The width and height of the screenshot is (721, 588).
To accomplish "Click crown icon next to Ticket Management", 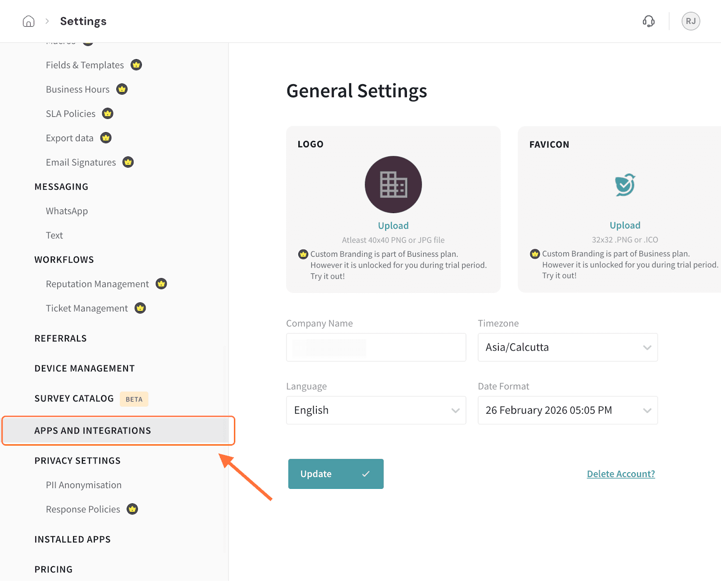I will 140,308.
